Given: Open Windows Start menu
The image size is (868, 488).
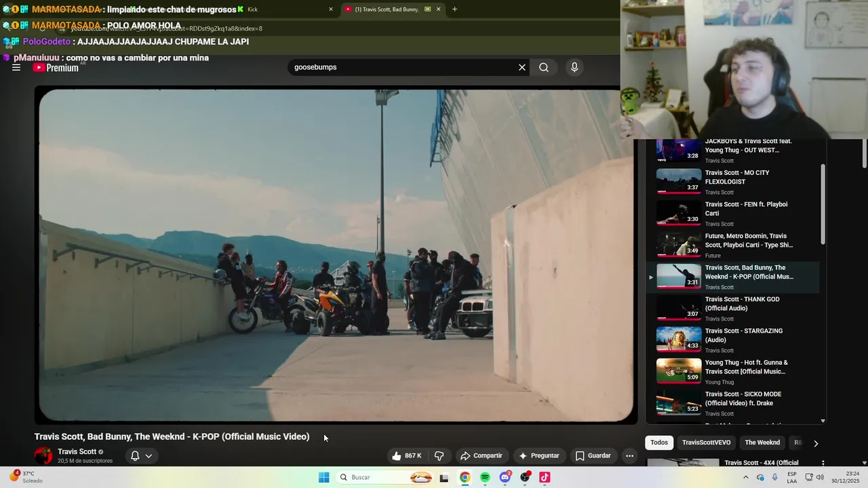Looking at the screenshot, I should (324, 477).
